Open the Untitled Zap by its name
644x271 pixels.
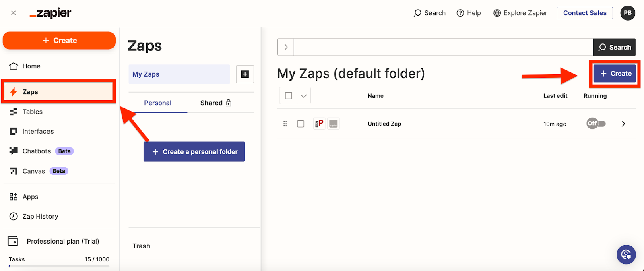pos(384,124)
